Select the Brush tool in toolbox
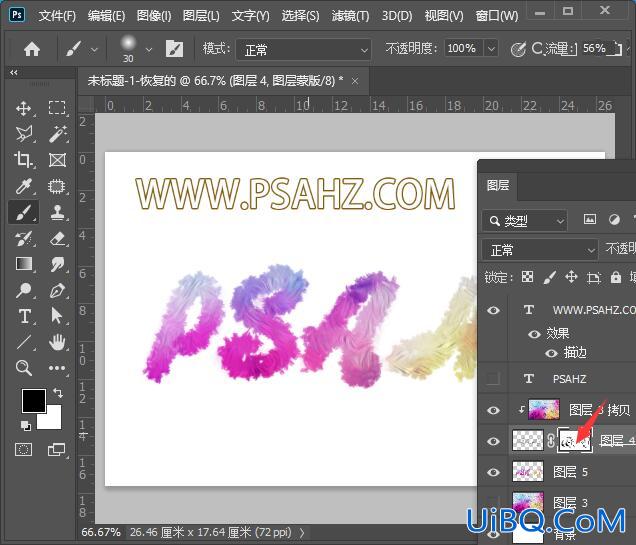 [x=24, y=212]
